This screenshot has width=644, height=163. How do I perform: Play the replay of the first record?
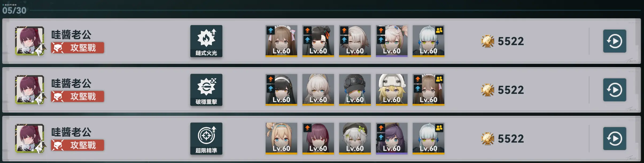614,41
